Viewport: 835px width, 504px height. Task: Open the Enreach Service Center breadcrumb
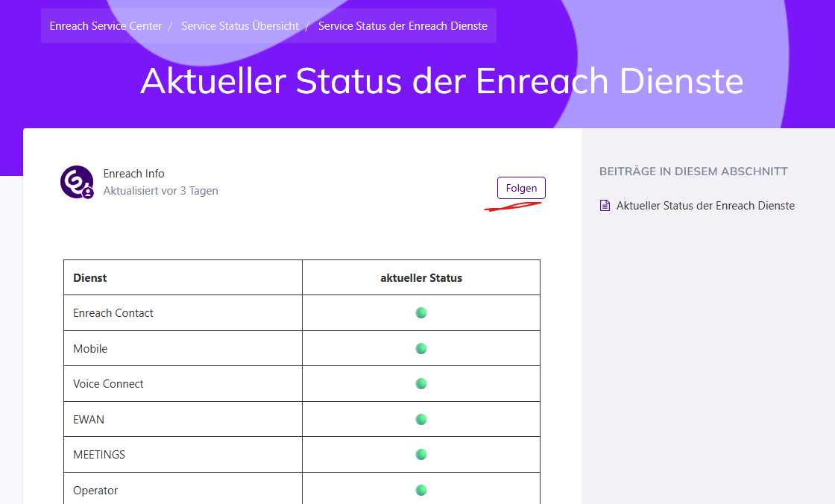(106, 26)
